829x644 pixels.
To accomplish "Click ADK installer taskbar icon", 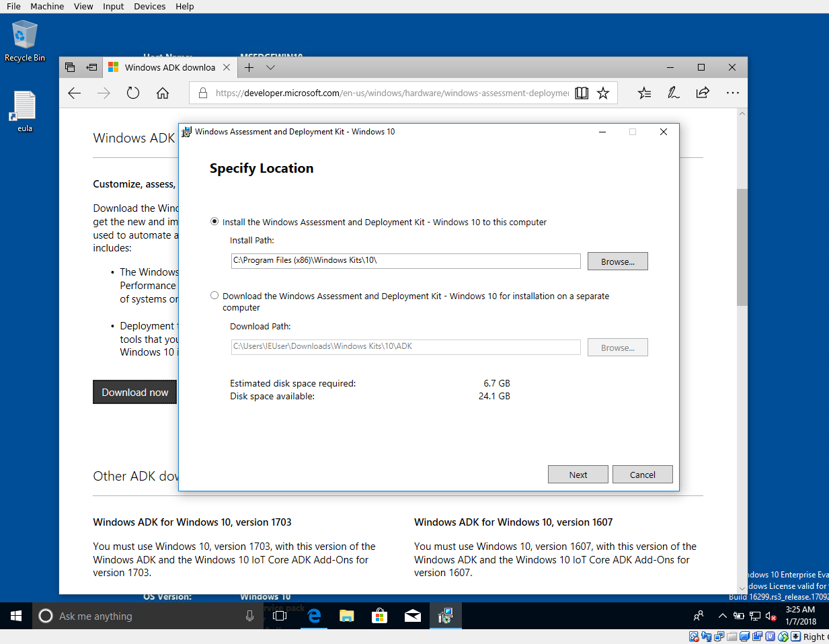I will [x=445, y=616].
